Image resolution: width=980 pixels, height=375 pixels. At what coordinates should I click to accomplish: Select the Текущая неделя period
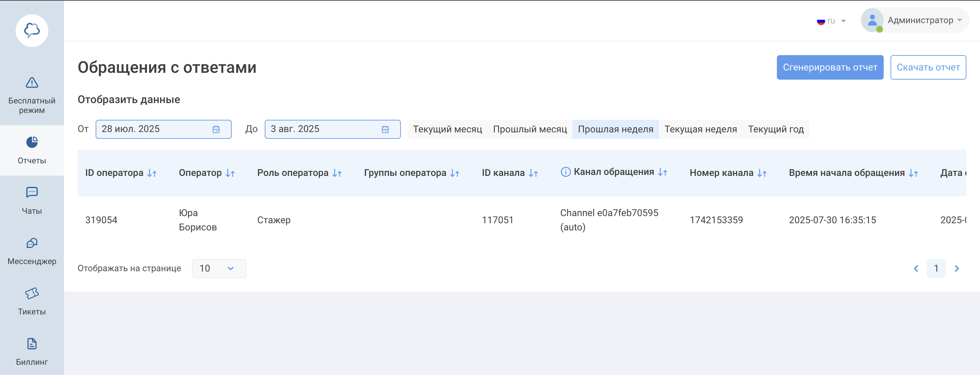pos(701,129)
